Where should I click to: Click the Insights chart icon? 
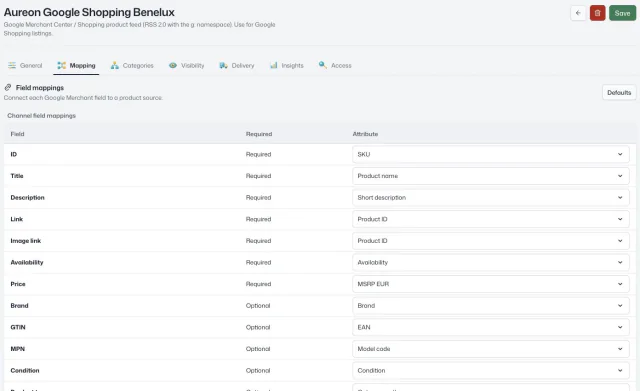[274, 65]
